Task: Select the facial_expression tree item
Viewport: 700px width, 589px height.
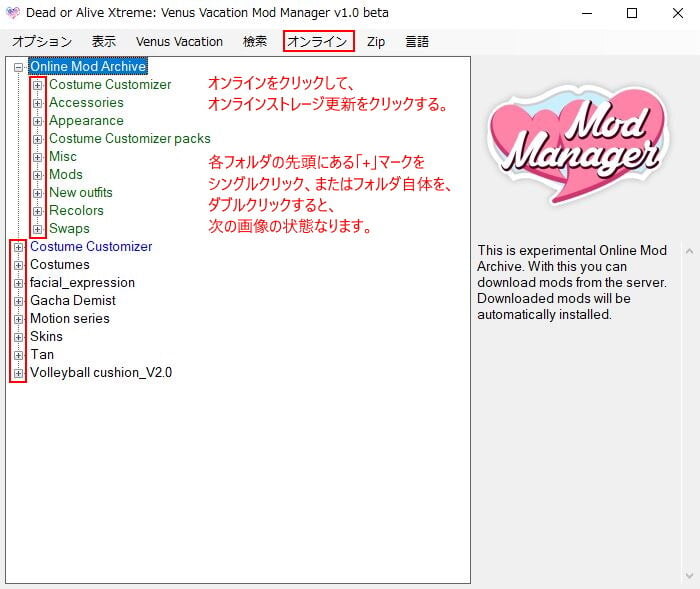Action: pyautogui.click(x=82, y=283)
